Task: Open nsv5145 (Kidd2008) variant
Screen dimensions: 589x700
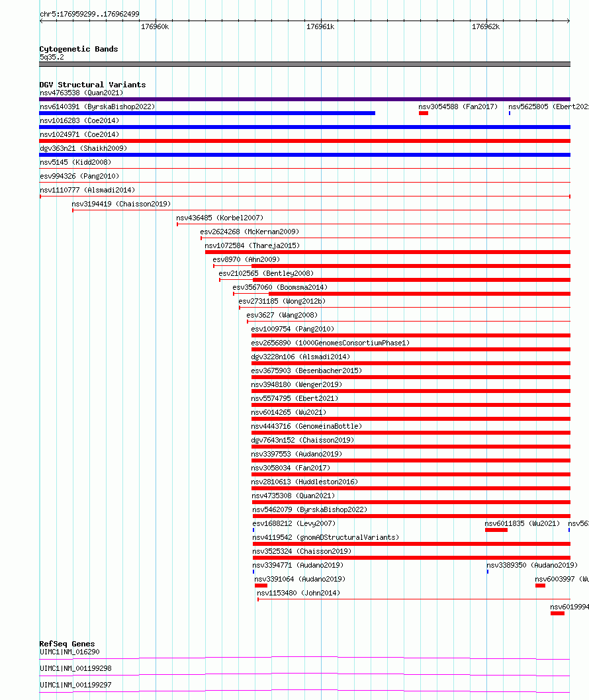Action: (75, 162)
